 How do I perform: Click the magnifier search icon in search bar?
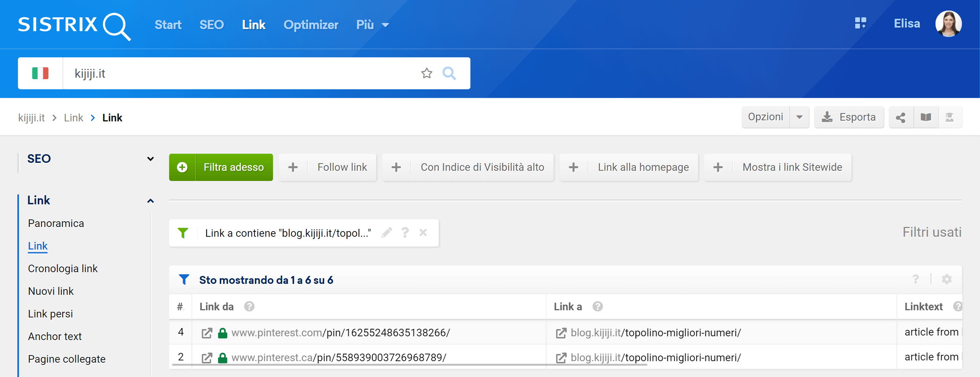click(x=449, y=73)
